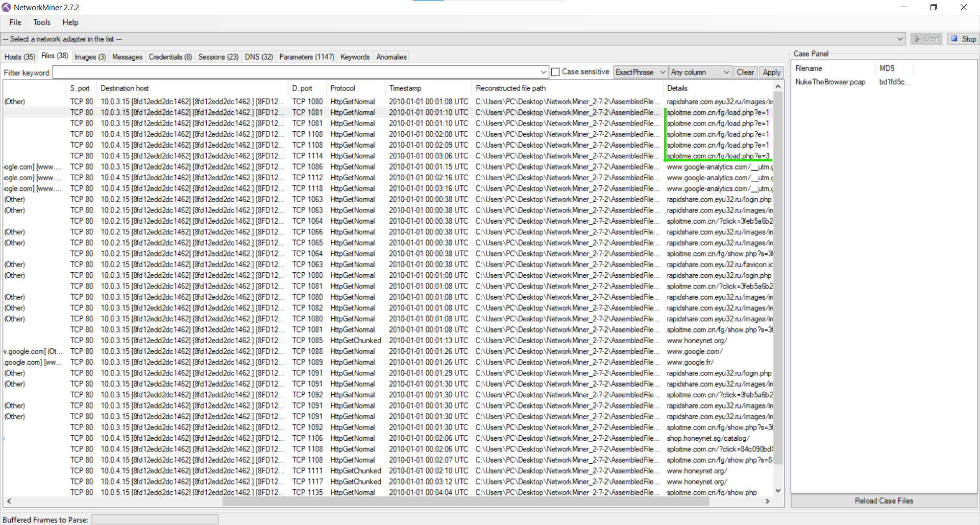Click the TCP 1089 destination port cell

pos(307,362)
